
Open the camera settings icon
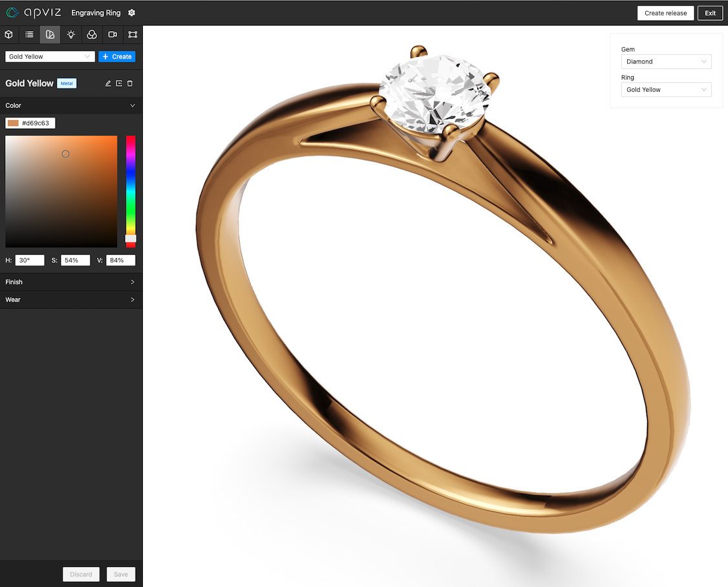(112, 34)
